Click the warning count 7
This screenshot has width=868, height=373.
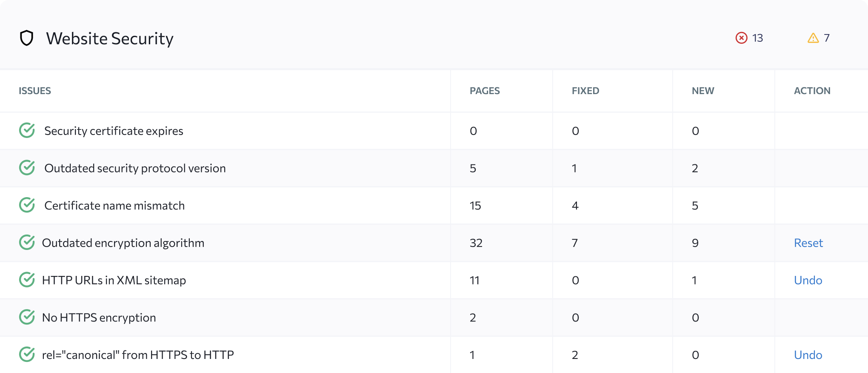827,38
